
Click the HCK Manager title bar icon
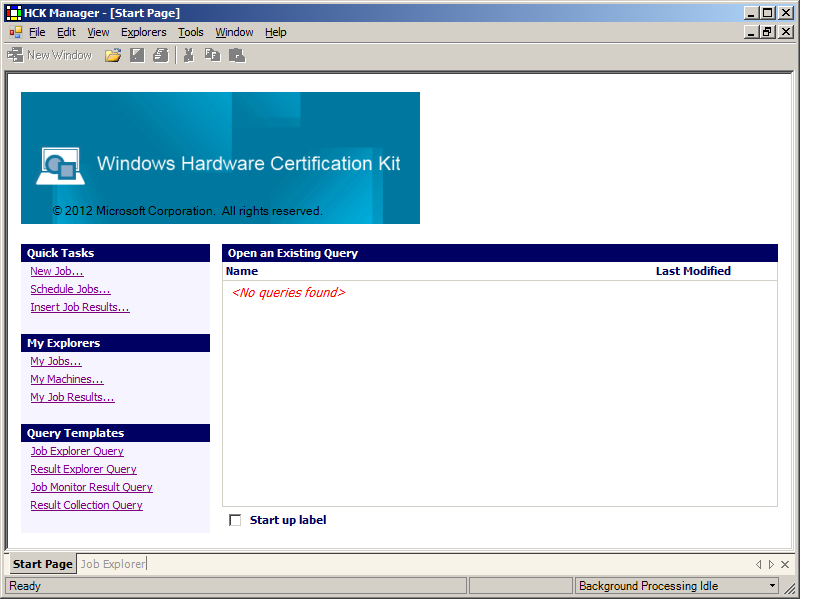[x=14, y=13]
